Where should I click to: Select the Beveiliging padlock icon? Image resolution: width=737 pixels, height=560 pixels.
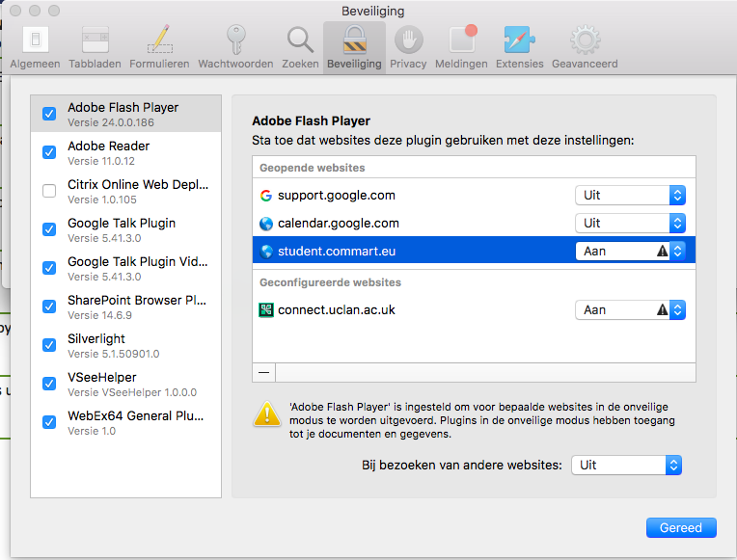click(x=354, y=40)
